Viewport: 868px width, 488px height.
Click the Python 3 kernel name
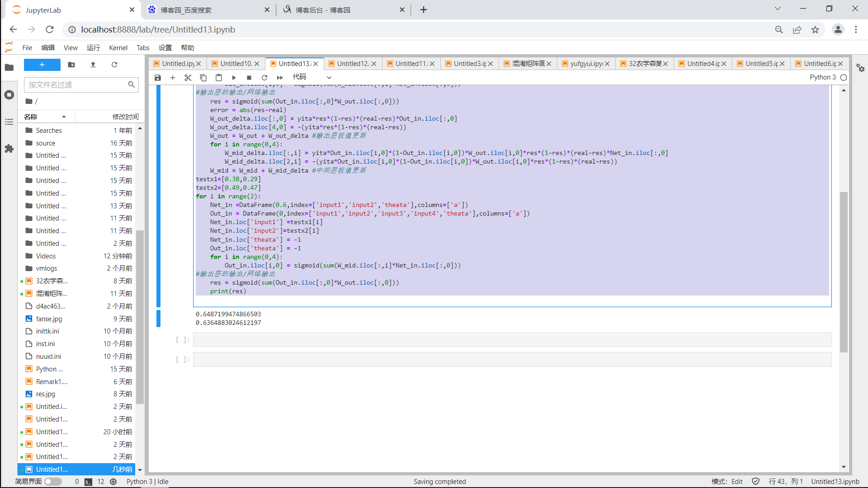click(823, 77)
